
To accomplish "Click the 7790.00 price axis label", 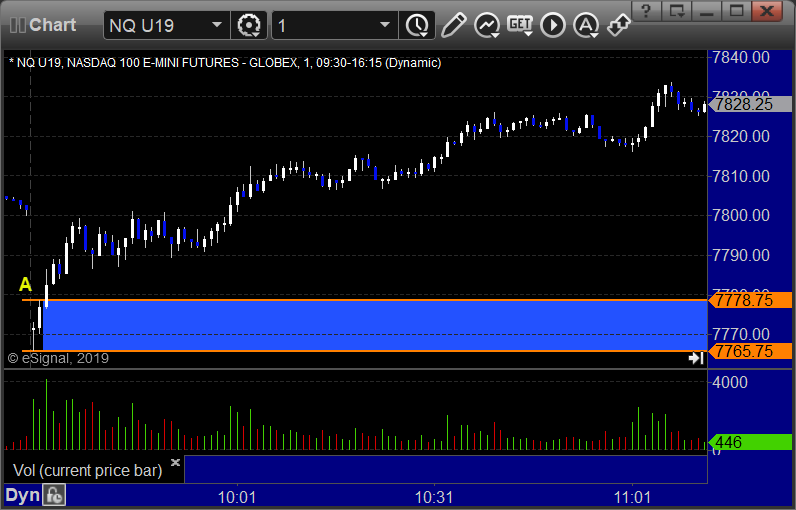I will tap(741, 255).
